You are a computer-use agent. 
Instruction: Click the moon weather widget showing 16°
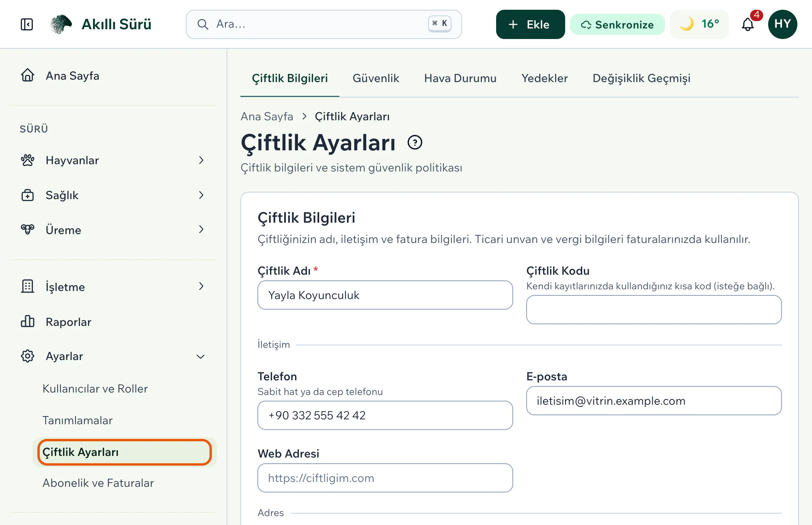700,24
